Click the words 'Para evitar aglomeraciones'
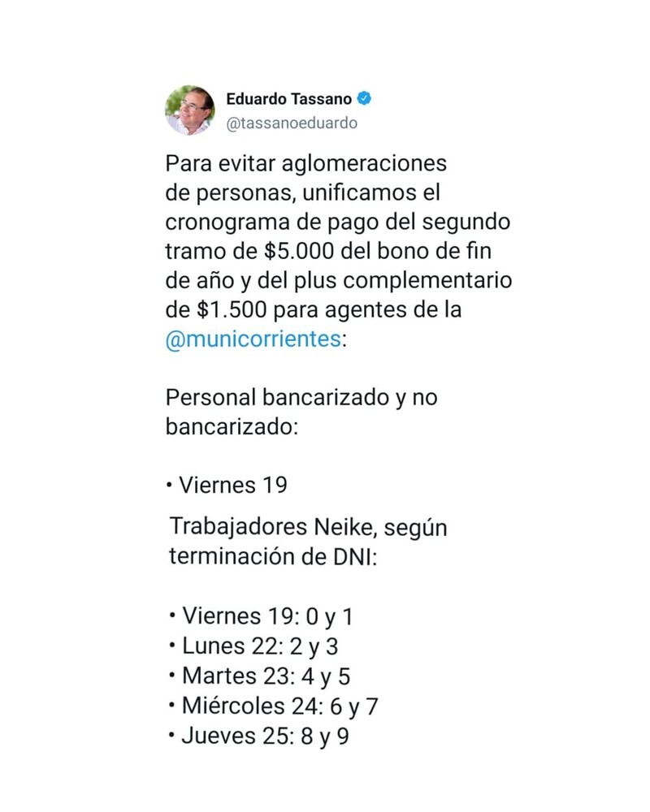Image resolution: width=650 pixels, height=812 pixels. (x=306, y=163)
